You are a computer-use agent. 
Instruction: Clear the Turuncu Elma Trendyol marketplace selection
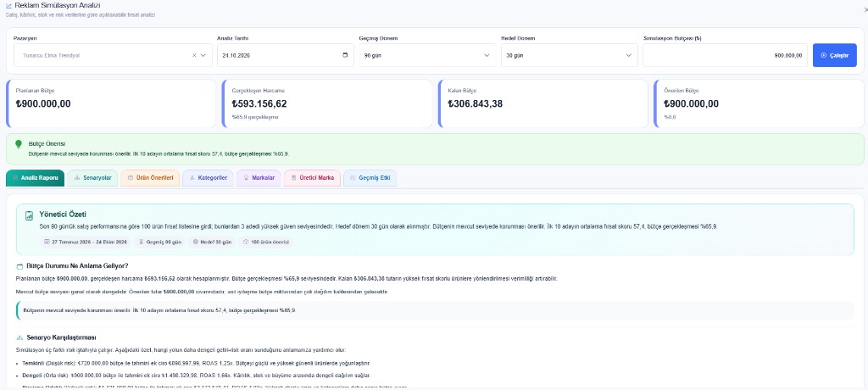194,55
